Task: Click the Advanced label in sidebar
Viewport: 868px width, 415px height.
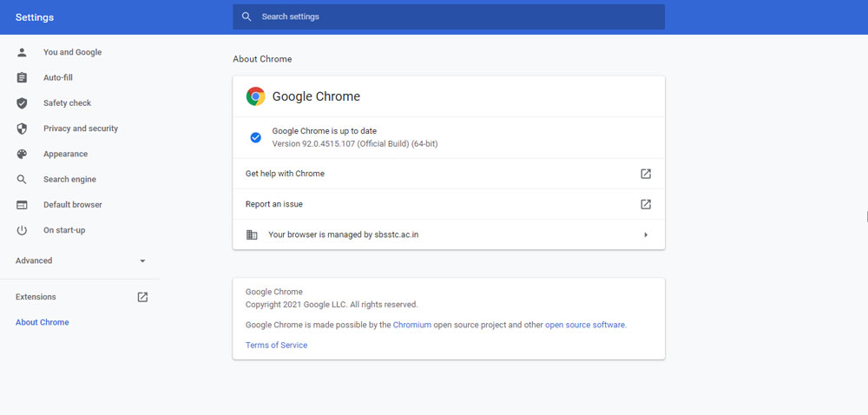Action: 34,260
